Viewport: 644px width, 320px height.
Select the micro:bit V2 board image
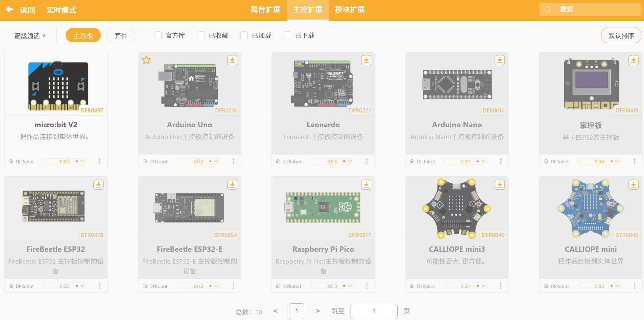tap(58, 86)
